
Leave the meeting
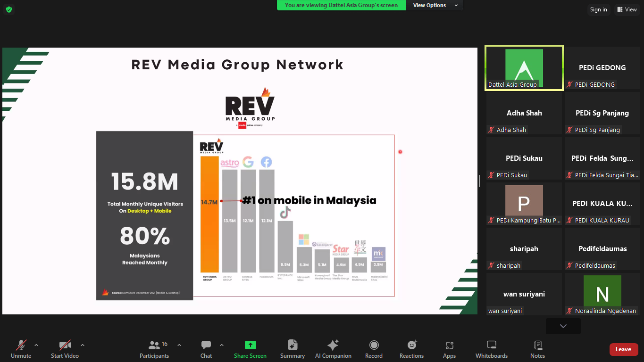tap(624, 349)
